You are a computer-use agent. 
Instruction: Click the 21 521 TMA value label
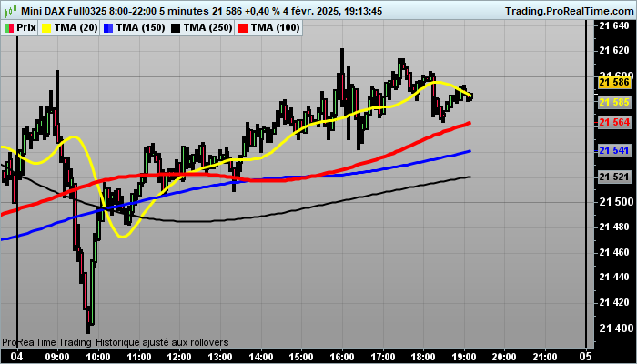click(614, 177)
